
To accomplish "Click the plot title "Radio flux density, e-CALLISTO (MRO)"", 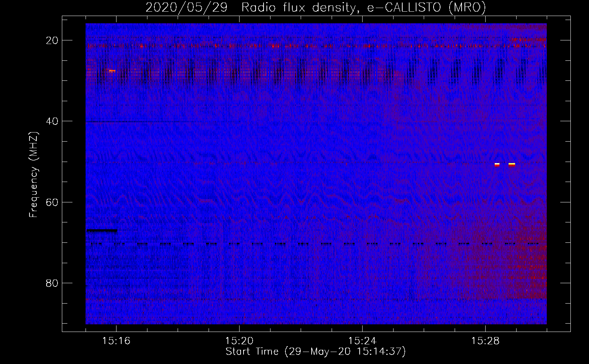I will tap(364, 7).
